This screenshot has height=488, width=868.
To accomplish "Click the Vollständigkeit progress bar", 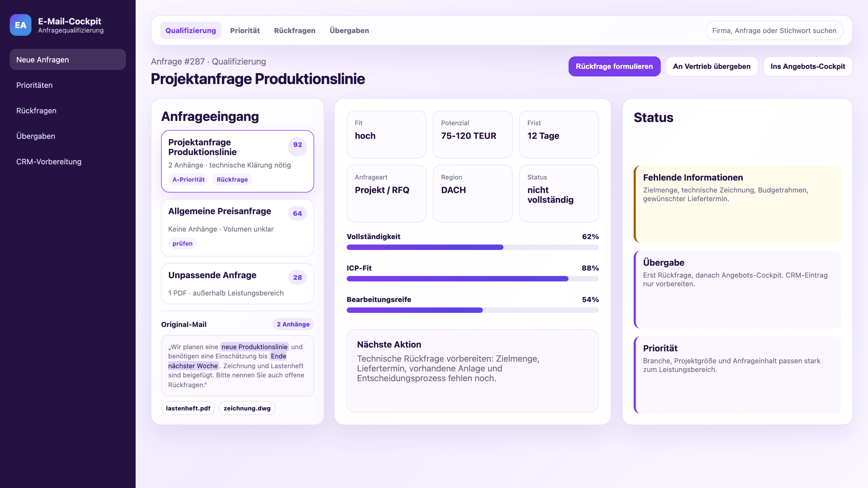I will tap(473, 248).
